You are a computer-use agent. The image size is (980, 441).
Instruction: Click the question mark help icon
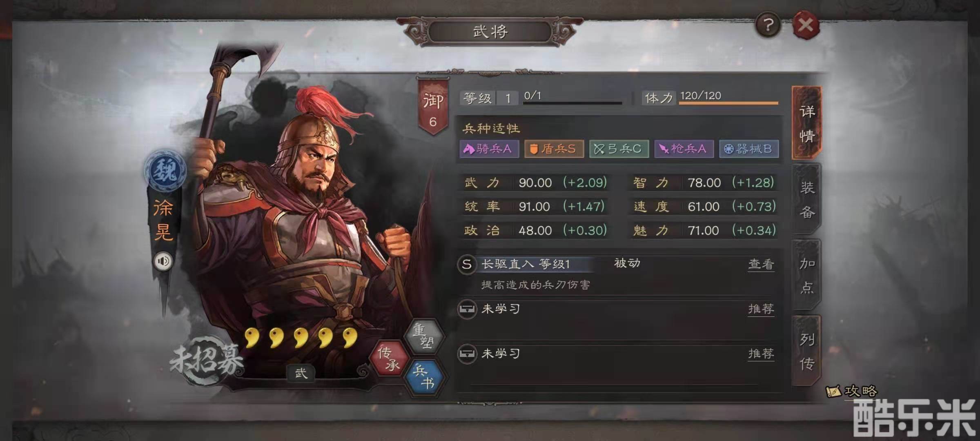[768, 25]
